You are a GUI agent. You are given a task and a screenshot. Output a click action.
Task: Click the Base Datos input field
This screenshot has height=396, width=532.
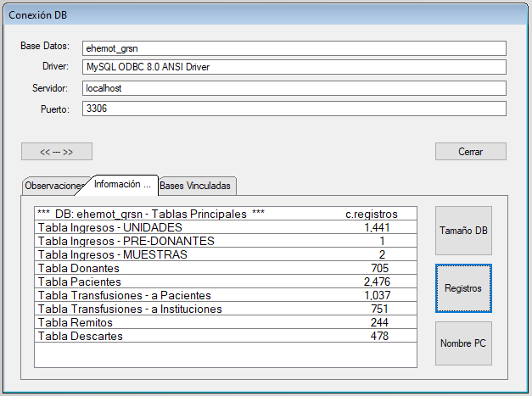tap(294, 48)
